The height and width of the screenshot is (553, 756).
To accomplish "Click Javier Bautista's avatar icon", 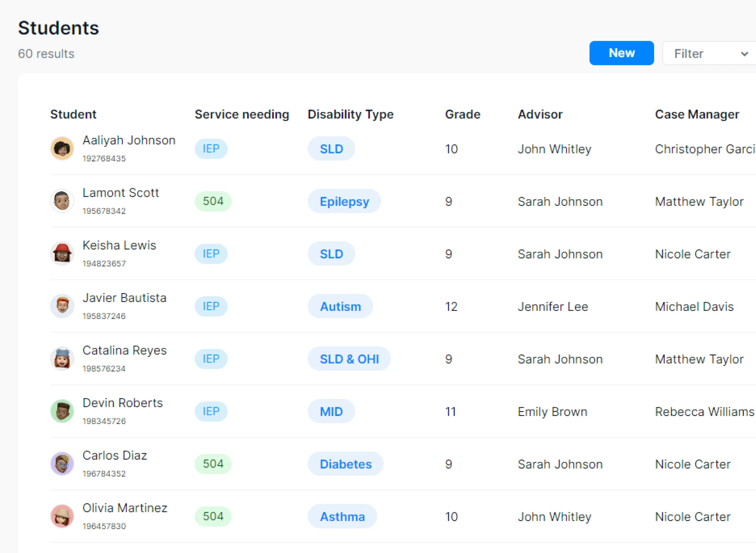I will (x=62, y=306).
